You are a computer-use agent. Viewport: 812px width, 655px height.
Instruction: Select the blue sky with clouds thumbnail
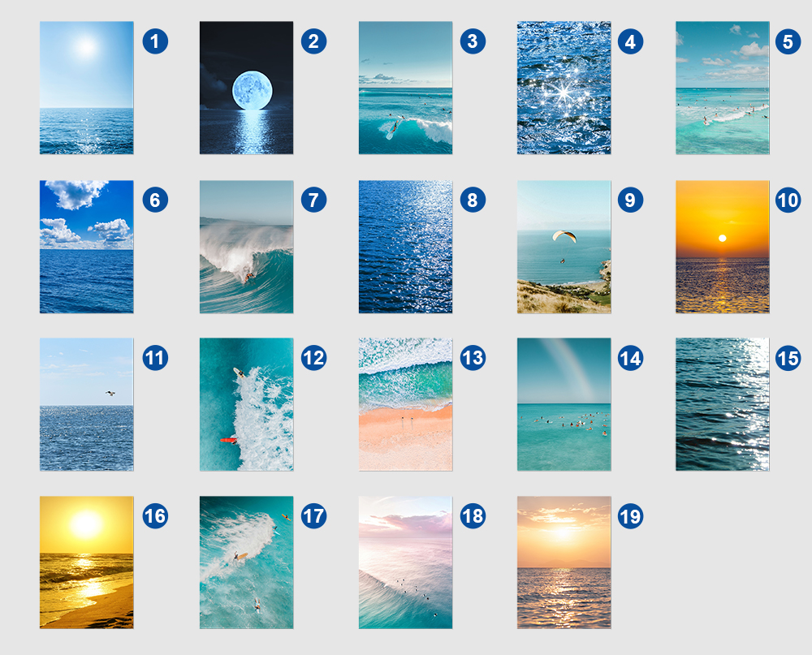click(87, 247)
